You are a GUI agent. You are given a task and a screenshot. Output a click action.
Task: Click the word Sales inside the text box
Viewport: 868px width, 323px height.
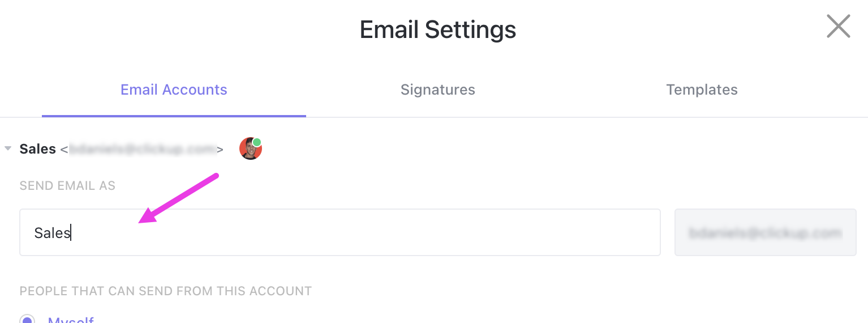(x=52, y=233)
